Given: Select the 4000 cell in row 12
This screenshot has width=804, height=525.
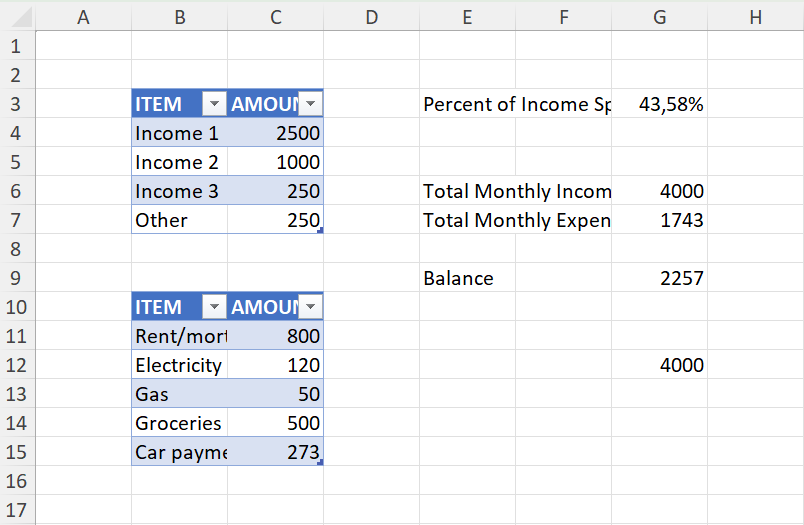Looking at the screenshot, I should [659, 365].
